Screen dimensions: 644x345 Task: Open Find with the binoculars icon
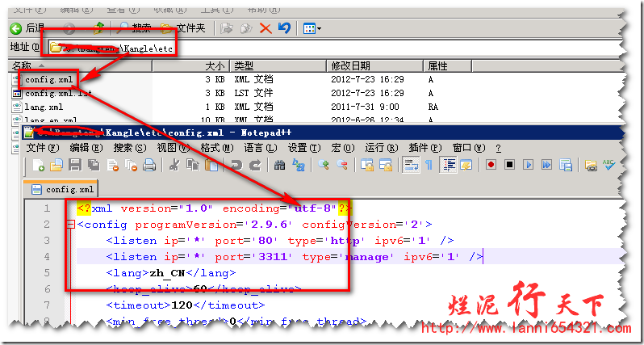coord(279,166)
